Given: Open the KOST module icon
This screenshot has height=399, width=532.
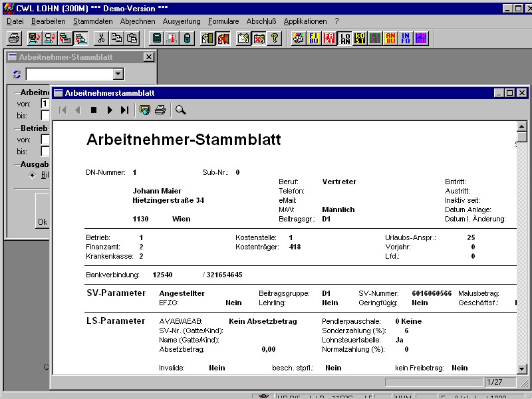Looking at the screenshot, I should 360,38.
